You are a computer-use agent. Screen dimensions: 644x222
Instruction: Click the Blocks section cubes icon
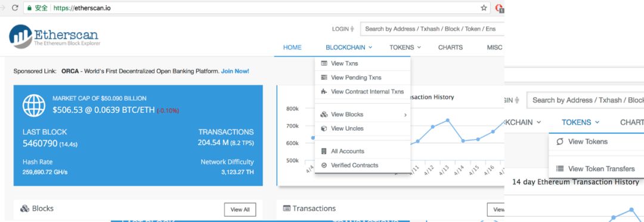point(24,208)
